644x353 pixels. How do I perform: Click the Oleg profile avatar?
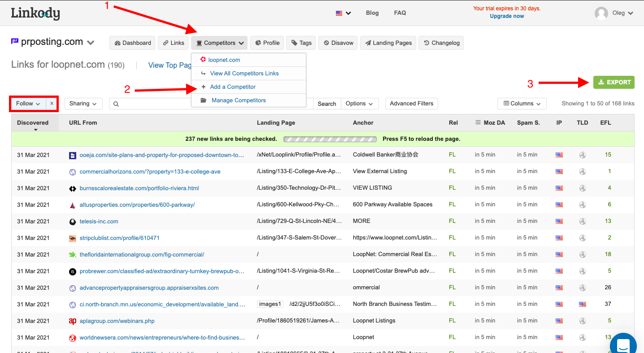[601, 13]
